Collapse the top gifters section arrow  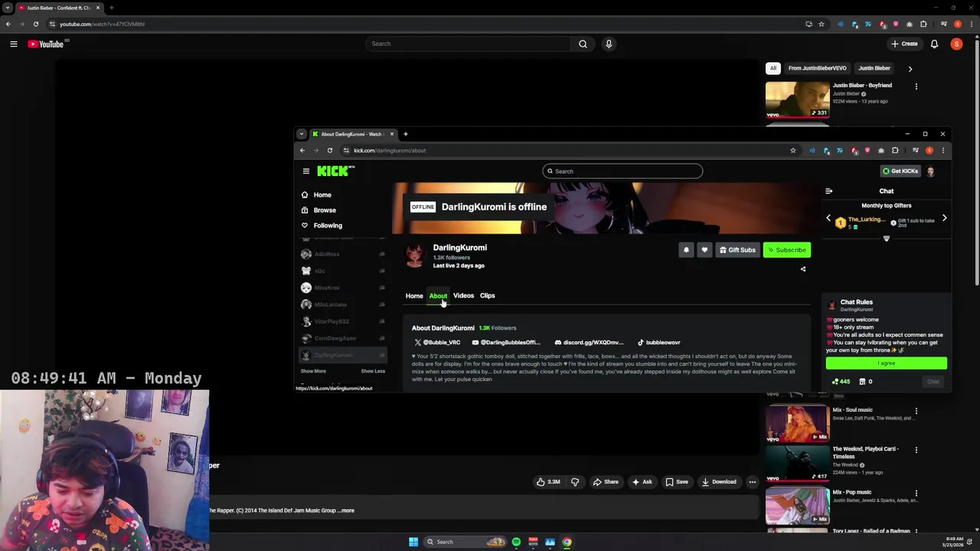click(x=887, y=239)
